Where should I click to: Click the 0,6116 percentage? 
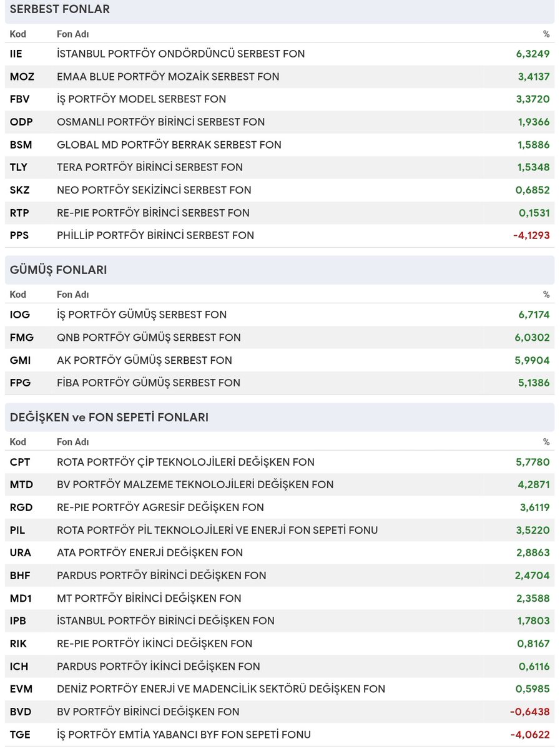click(x=534, y=666)
